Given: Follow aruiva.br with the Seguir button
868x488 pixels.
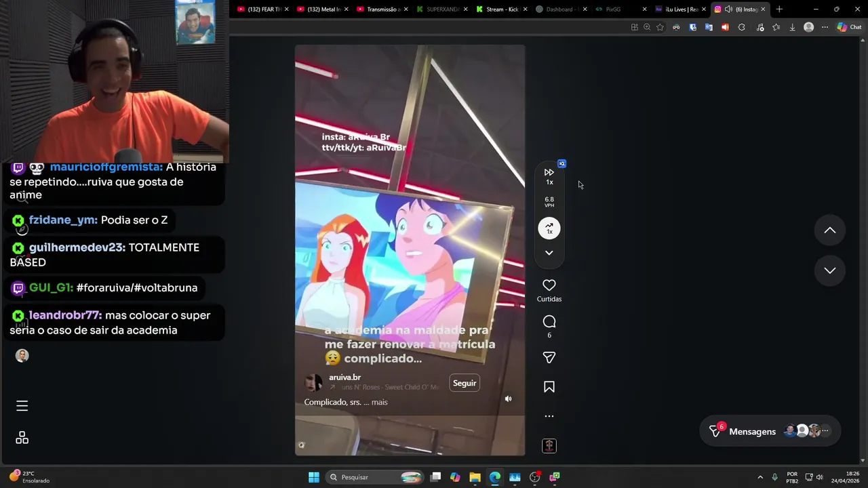Looking at the screenshot, I should 465,383.
